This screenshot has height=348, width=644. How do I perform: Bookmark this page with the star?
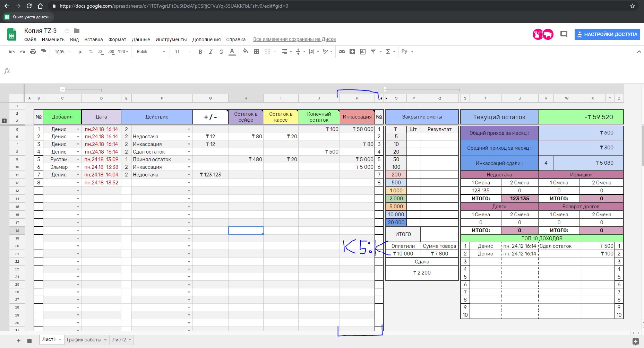633,6
